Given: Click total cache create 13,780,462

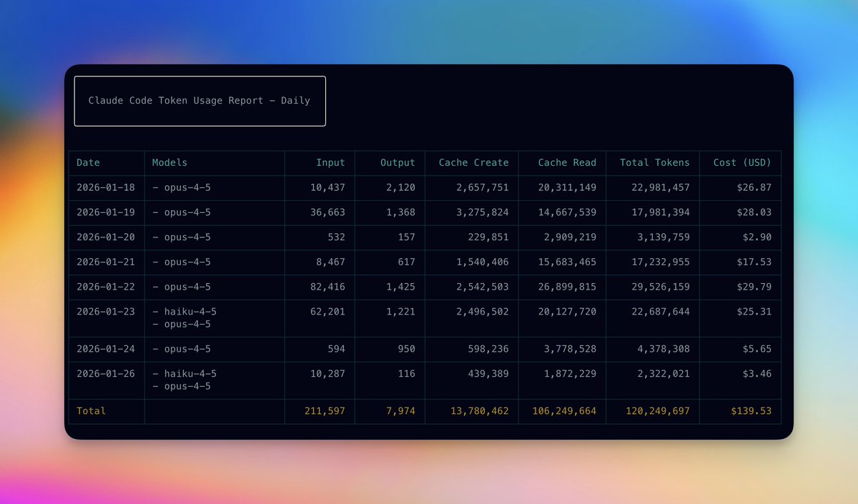Looking at the screenshot, I should [480, 411].
